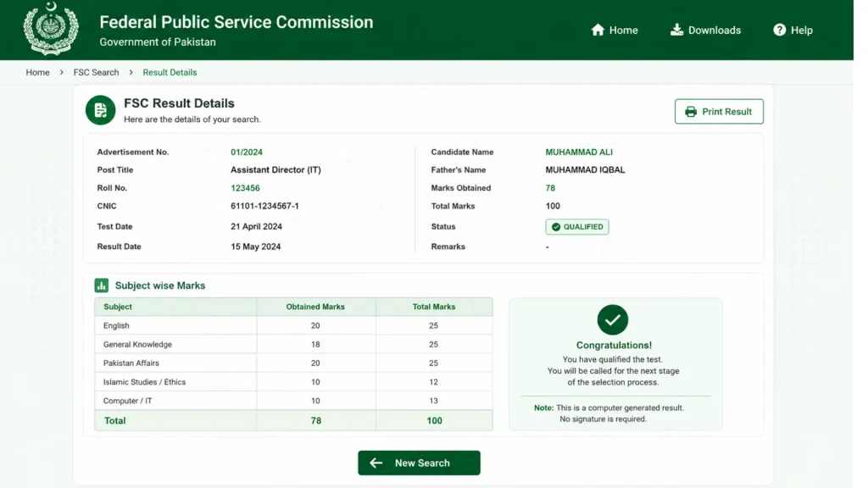Screen dimensions: 868x488
Task: Click the computer generated result note
Action: (609, 413)
